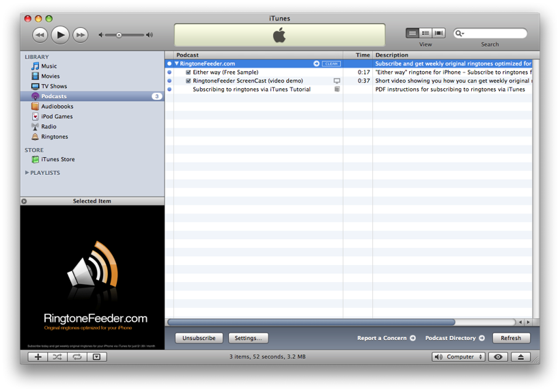Open iTunes Store in sidebar

[58, 159]
